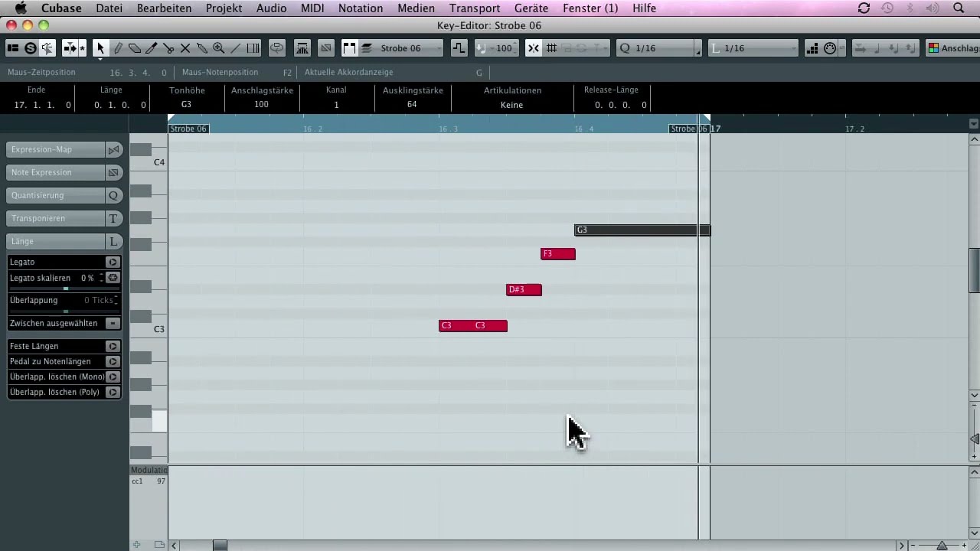Apply Legato with its arrow button
The width and height of the screenshot is (980, 551).
113,262
